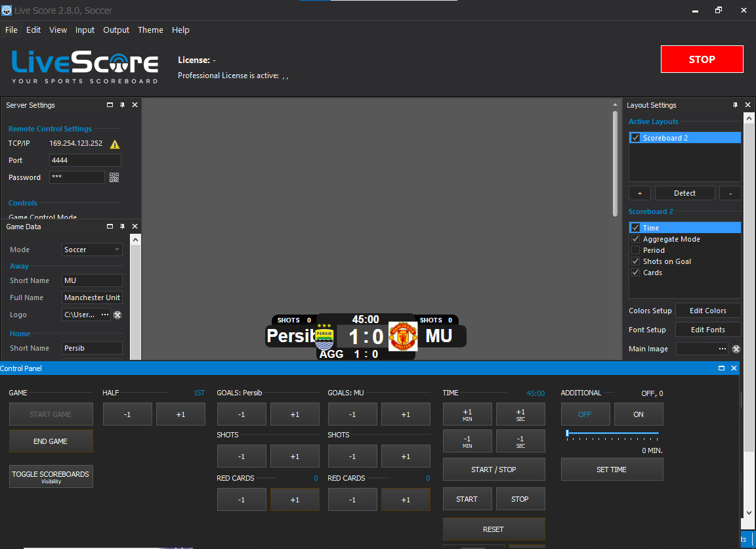This screenshot has width=756, height=549.
Task: Increase HALF with +1 button
Action: click(180, 414)
